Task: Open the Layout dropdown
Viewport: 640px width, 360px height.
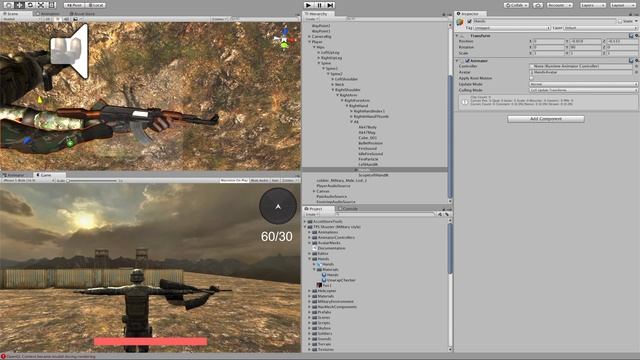Action: point(622,5)
